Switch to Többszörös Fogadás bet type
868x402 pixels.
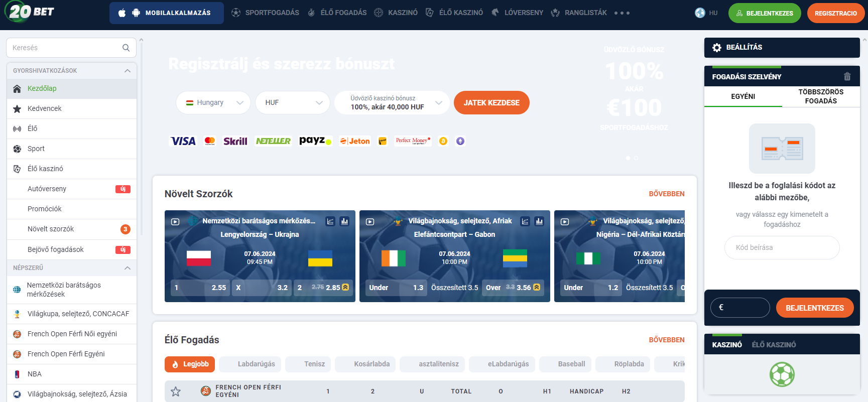[x=821, y=96]
